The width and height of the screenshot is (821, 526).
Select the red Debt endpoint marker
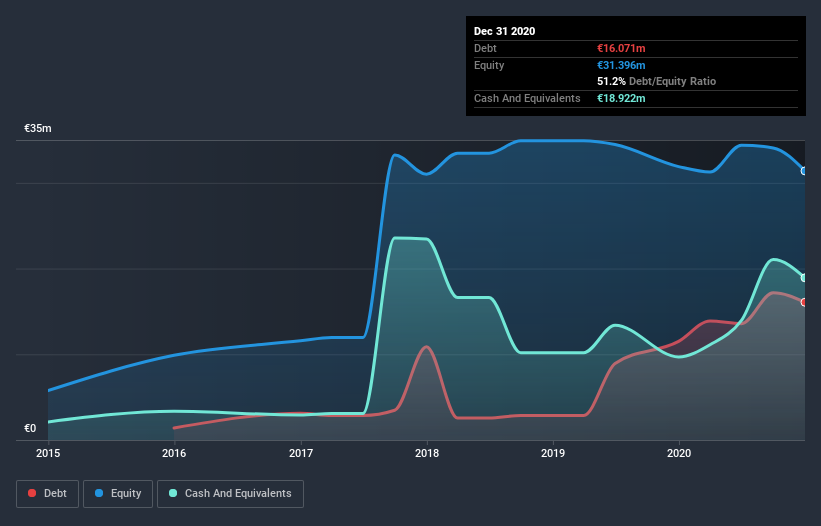(804, 303)
